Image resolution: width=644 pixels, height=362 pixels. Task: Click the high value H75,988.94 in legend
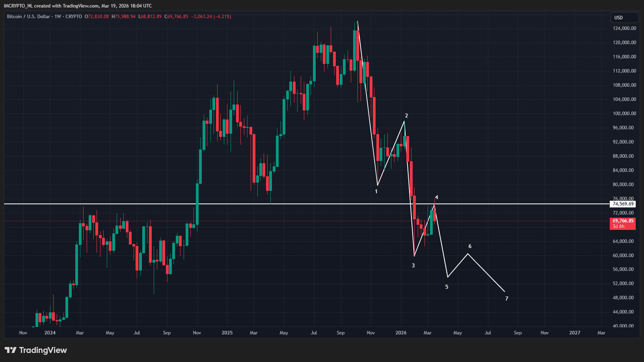tap(123, 17)
